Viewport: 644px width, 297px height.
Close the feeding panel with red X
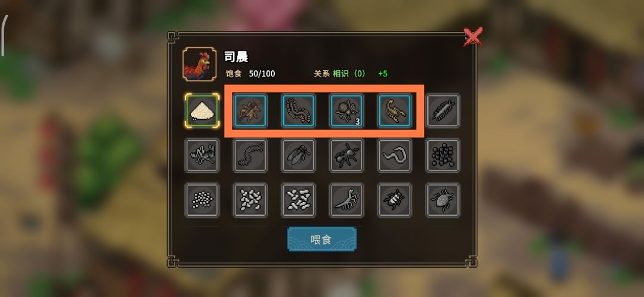473,37
